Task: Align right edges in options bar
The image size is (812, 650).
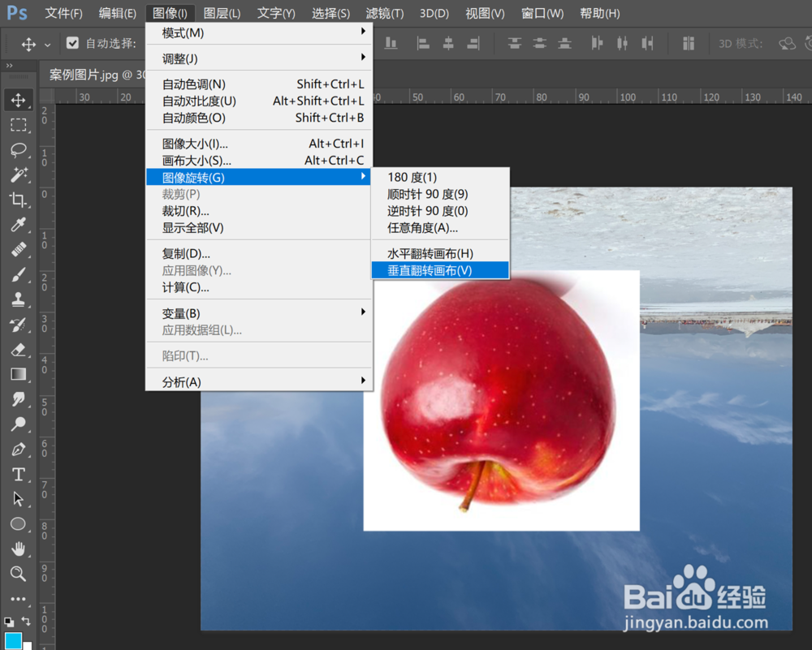Action: tap(473, 44)
